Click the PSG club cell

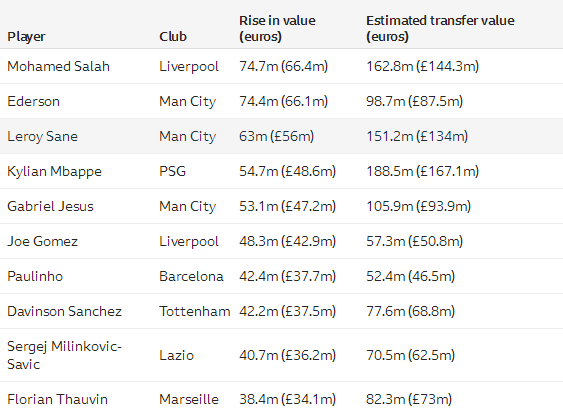point(172,172)
